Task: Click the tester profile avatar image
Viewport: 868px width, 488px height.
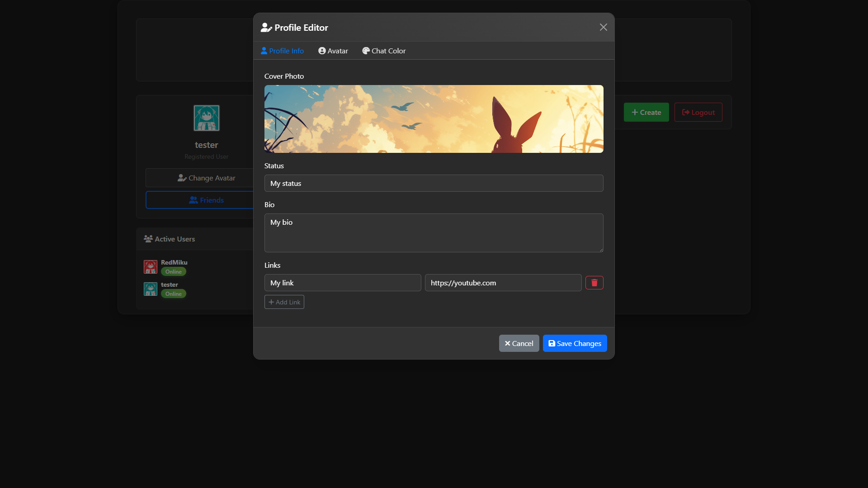Action: coord(207,118)
